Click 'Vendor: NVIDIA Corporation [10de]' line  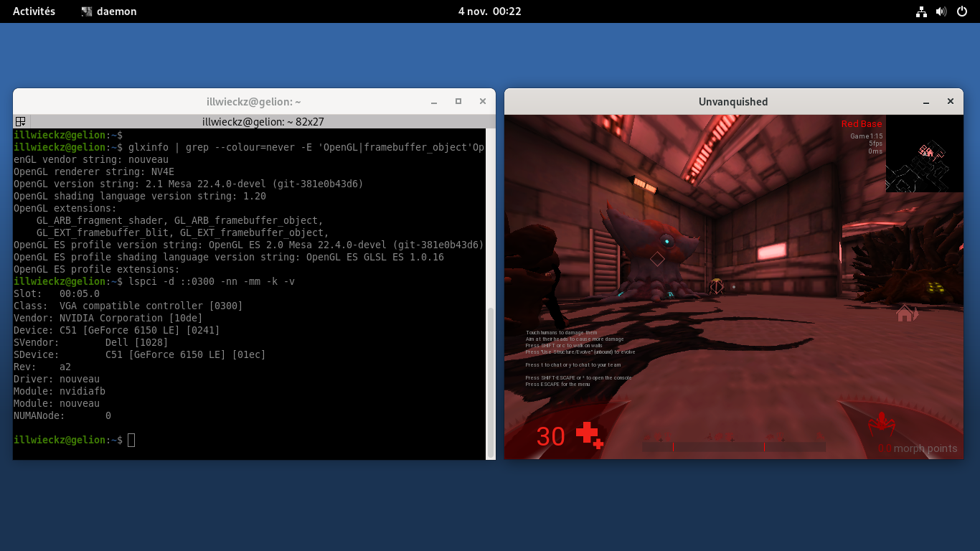click(x=108, y=318)
